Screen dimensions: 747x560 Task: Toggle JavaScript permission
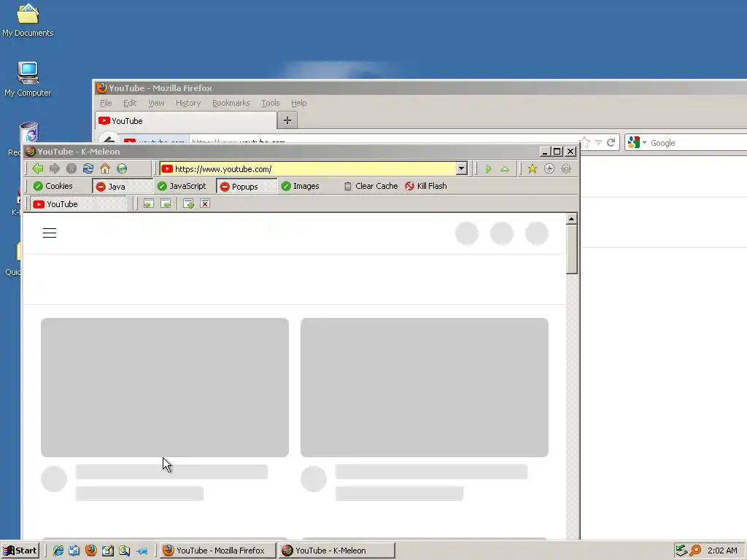pos(182,186)
